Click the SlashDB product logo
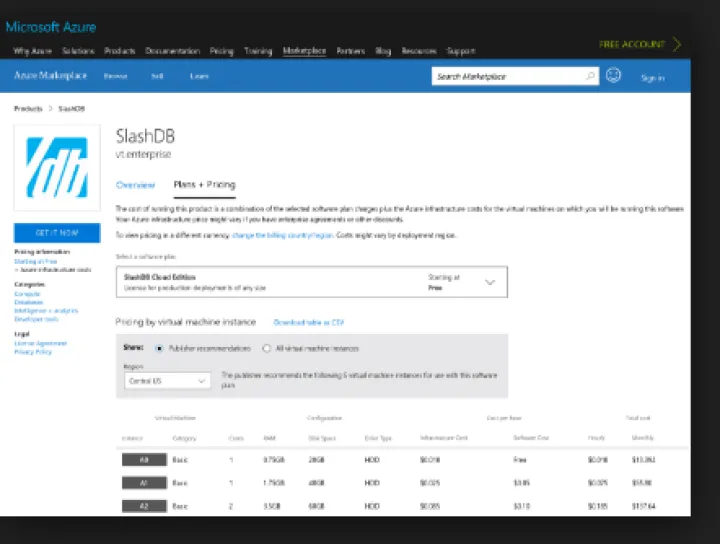720x544 pixels. pyautogui.click(x=57, y=168)
